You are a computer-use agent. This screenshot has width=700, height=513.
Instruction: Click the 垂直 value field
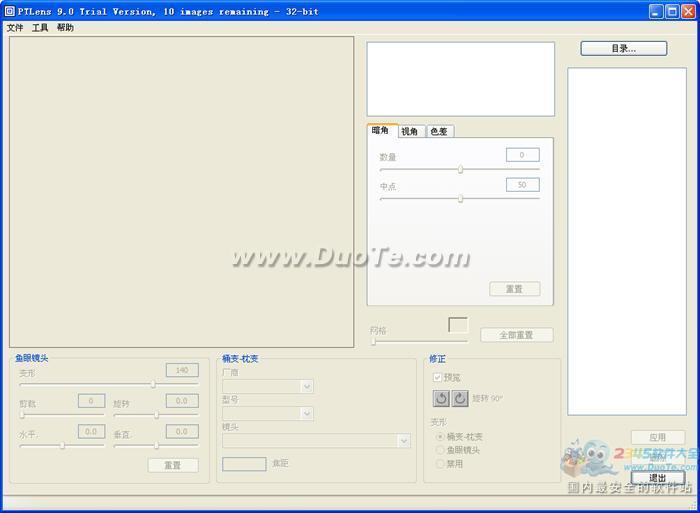(182, 431)
